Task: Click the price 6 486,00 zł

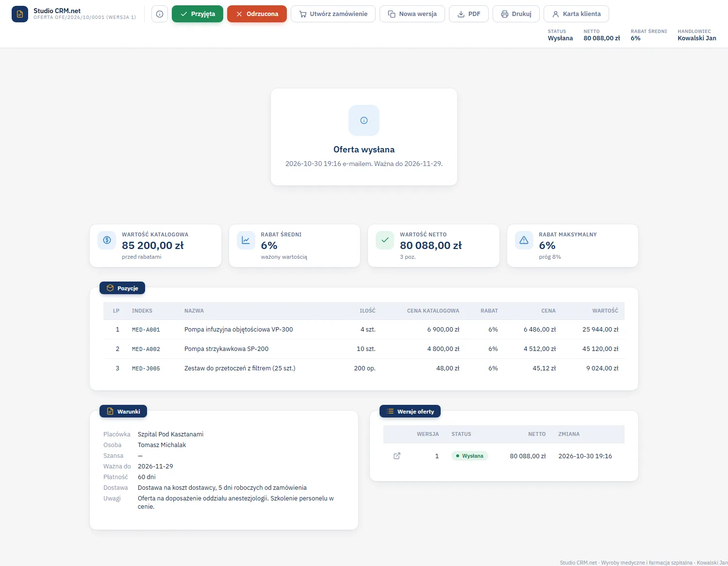Action: 540,330
